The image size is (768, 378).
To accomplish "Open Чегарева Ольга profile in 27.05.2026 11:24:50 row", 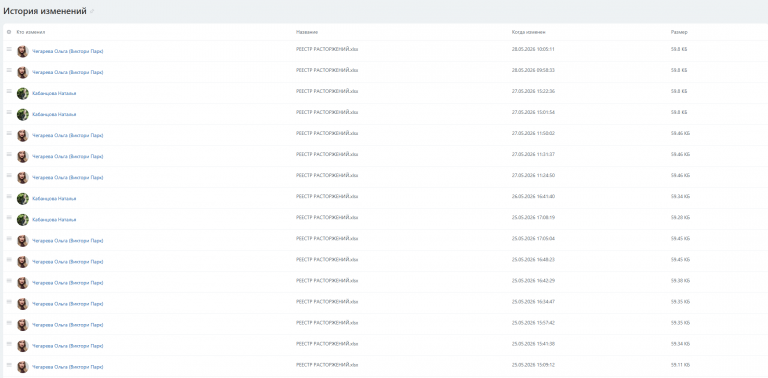I will pyautogui.click(x=68, y=178).
